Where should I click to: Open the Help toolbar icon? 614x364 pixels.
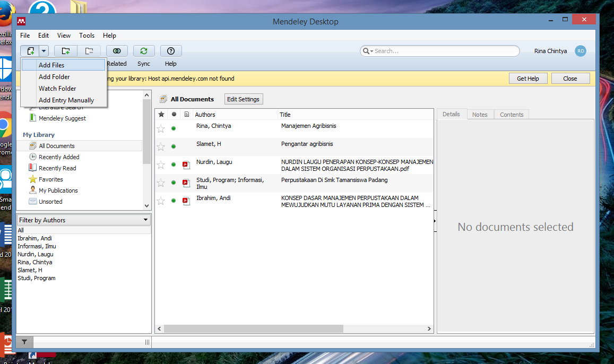pos(170,50)
